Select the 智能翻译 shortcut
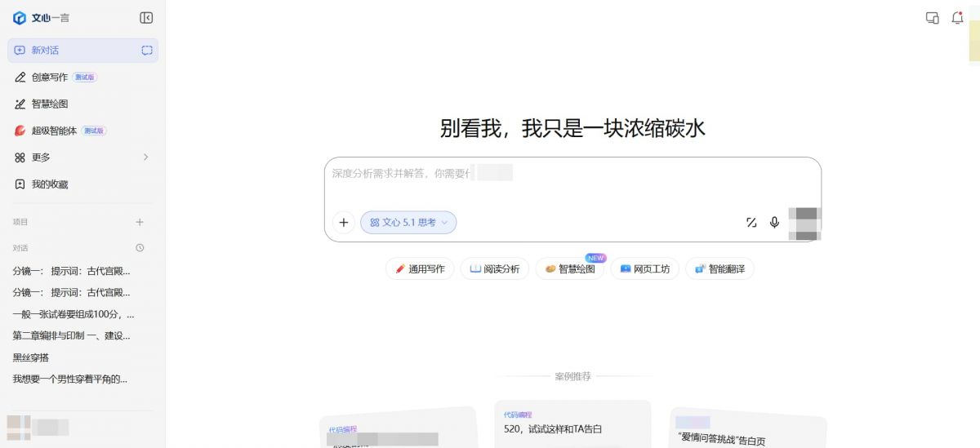The height and width of the screenshot is (448, 980). click(720, 269)
